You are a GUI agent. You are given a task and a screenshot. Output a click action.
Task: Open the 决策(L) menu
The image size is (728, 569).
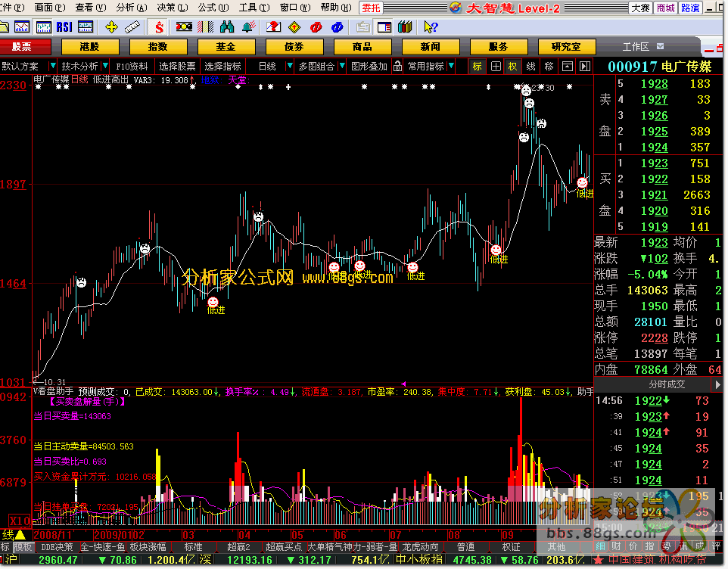(173, 8)
